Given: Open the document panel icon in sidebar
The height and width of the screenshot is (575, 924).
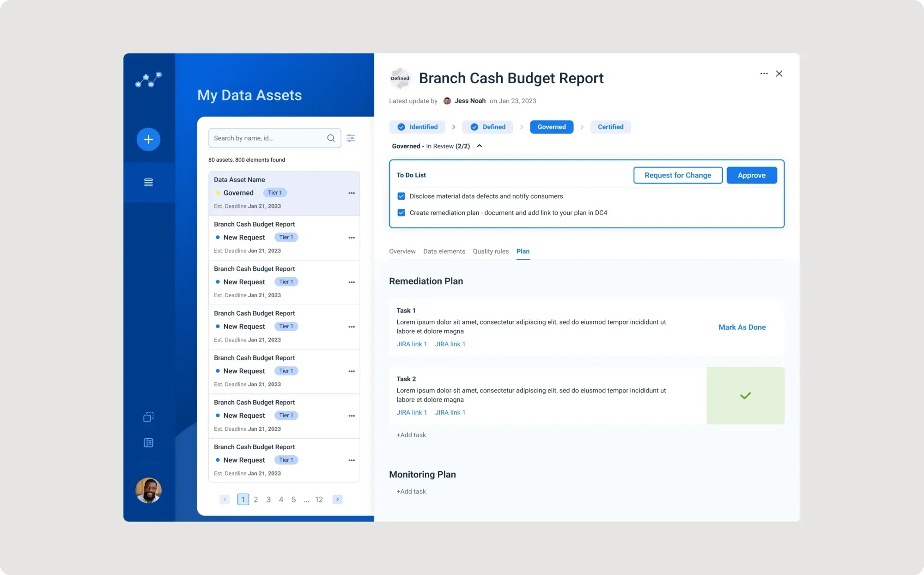Looking at the screenshot, I should (148, 443).
